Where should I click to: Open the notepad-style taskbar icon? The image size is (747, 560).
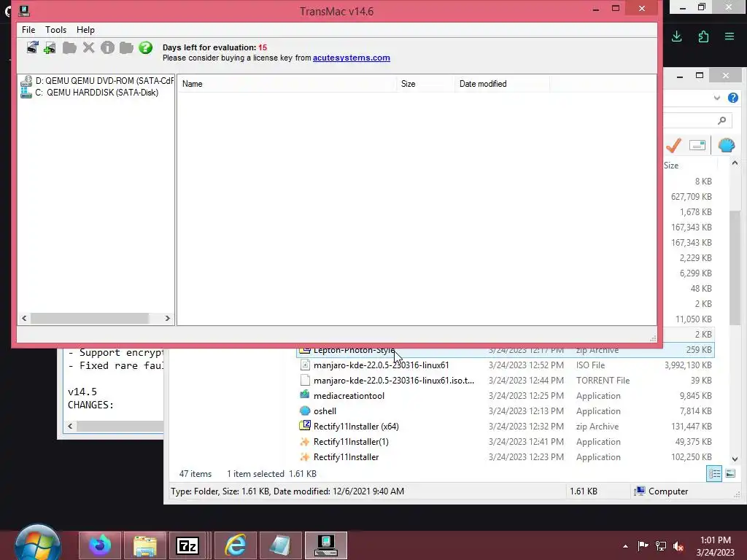(281, 545)
